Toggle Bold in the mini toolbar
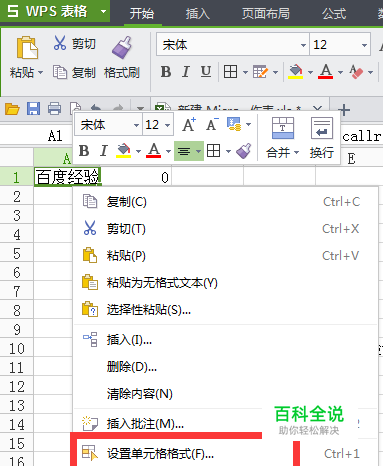Viewport: 383px width, 466px height. point(84,151)
